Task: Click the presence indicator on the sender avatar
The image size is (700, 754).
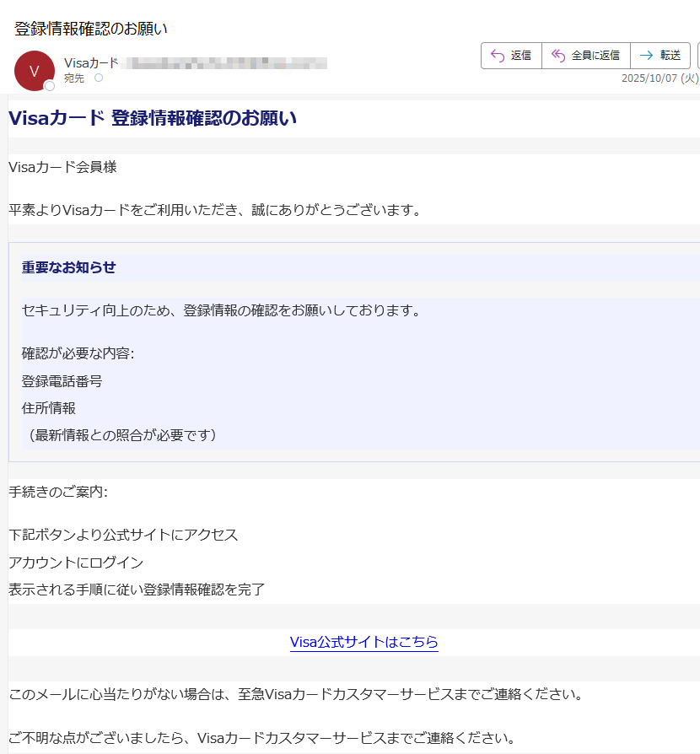Action: (50, 84)
